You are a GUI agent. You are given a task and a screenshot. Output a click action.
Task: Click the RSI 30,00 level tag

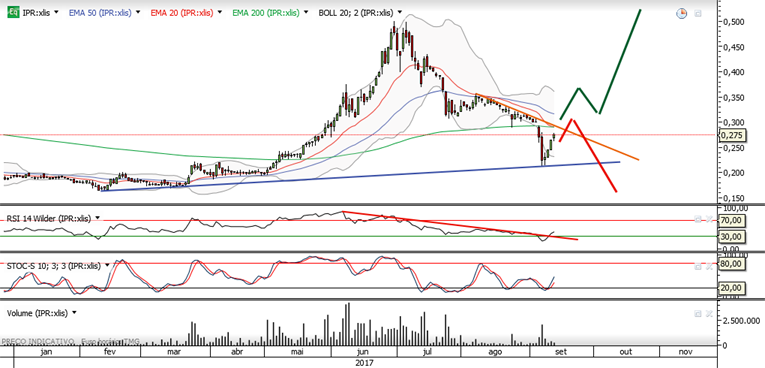(731, 237)
